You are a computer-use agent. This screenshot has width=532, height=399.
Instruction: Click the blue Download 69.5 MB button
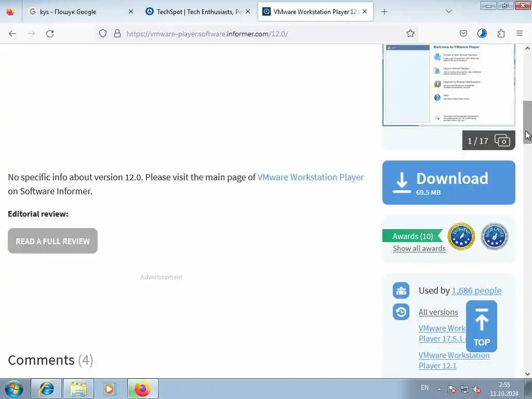[448, 182]
